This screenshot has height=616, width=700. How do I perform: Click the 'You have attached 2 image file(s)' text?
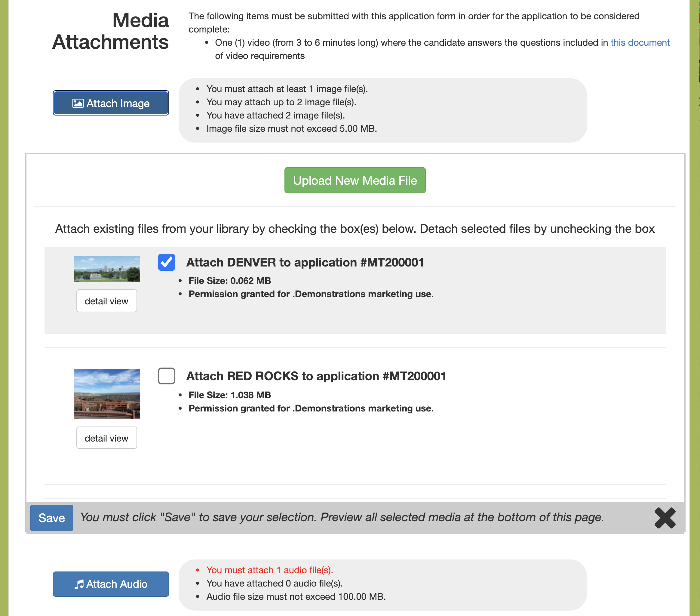(275, 115)
